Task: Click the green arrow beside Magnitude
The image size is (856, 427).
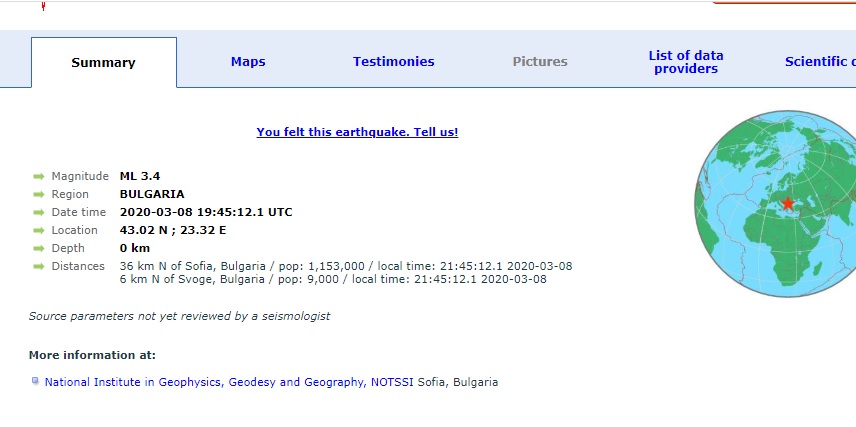Action: (x=39, y=177)
